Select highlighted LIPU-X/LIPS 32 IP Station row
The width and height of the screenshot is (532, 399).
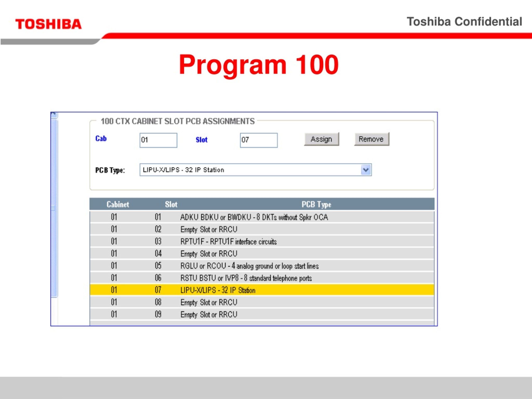click(262, 290)
